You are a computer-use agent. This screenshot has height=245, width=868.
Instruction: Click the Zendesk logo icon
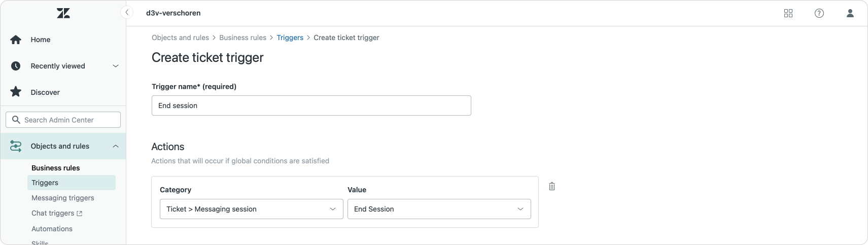(x=63, y=13)
